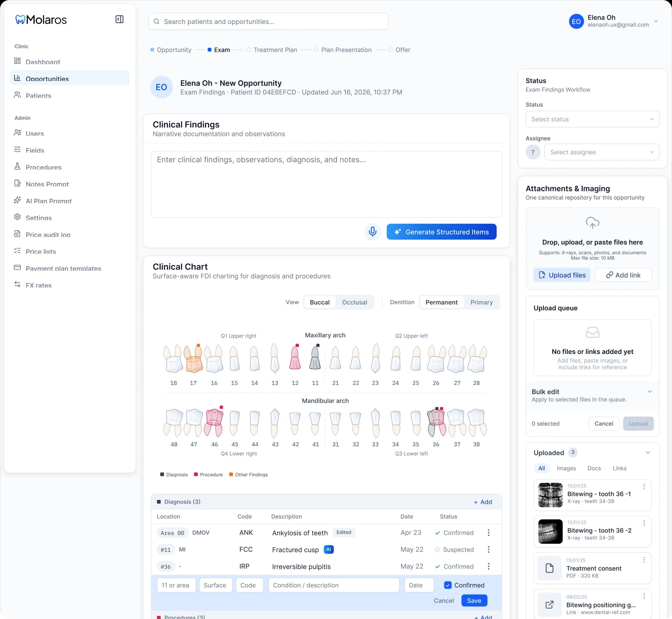Open three-dot menu for Ankylosis of teeth
Screen dimensions: 672x619
coord(488,533)
